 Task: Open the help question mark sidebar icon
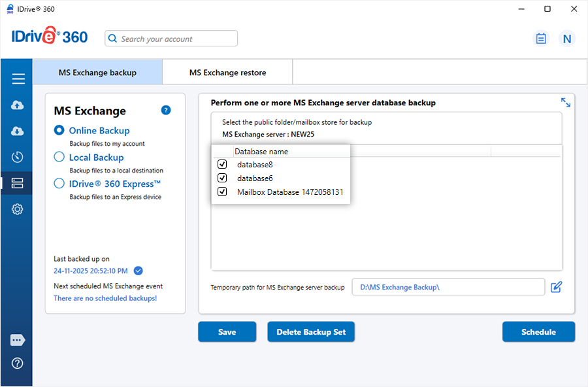[18, 363]
